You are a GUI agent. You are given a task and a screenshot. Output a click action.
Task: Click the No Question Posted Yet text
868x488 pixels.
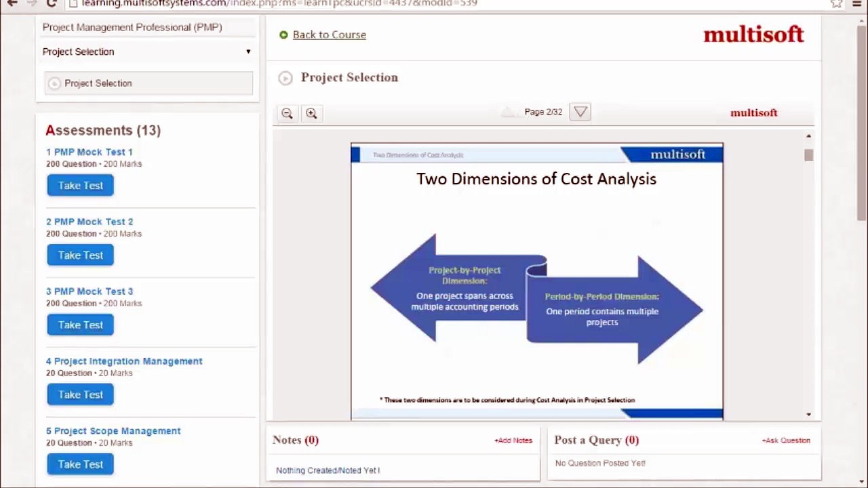600,464
